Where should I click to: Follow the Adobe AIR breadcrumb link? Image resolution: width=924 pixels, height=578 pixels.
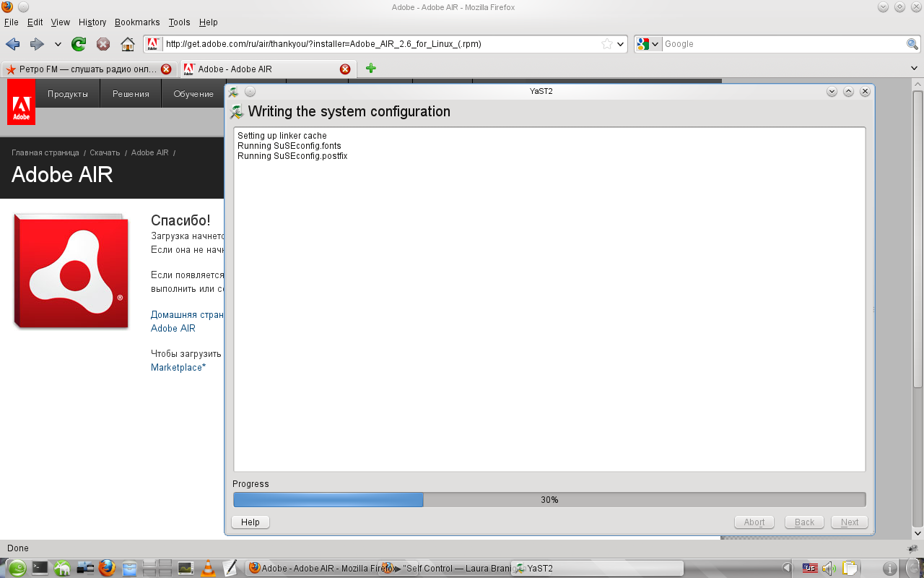(150, 153)
